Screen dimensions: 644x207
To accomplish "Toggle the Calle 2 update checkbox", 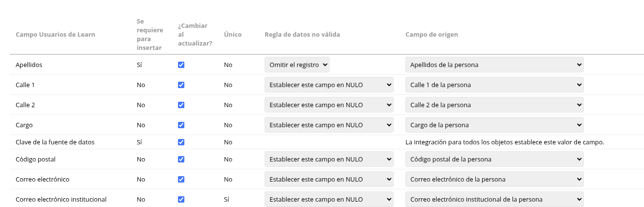I will 181,105.
